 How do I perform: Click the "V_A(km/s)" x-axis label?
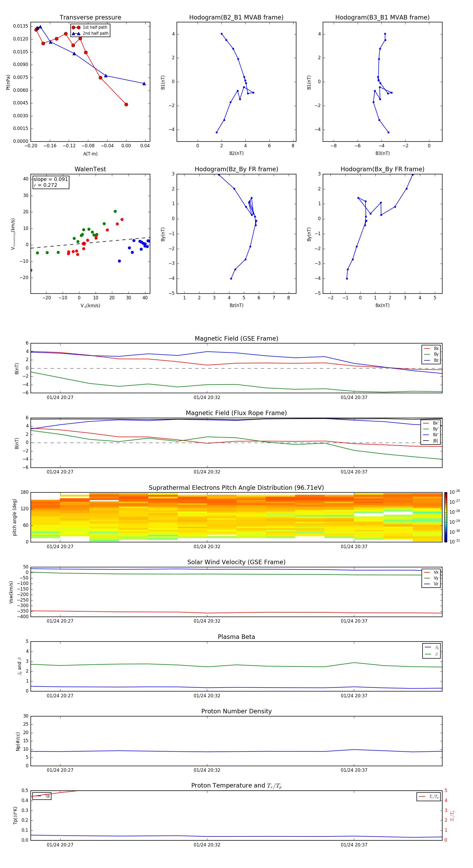pos(90,306)
